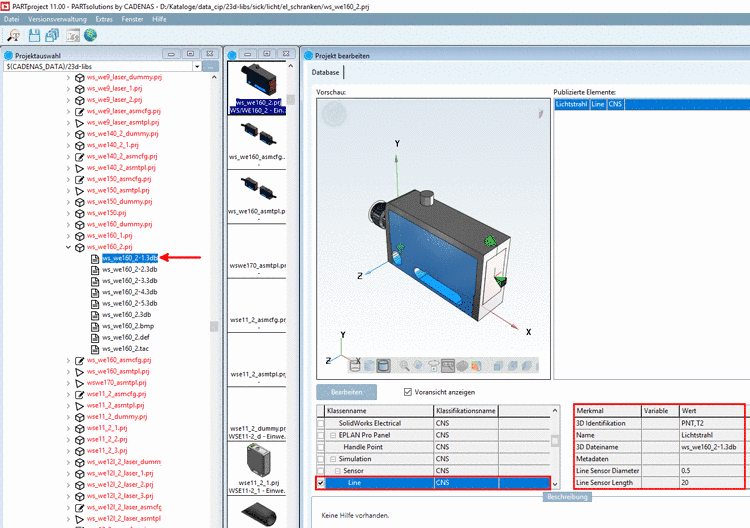Open the Hilfe menu

pyautogui.click(x=159, y=19)
